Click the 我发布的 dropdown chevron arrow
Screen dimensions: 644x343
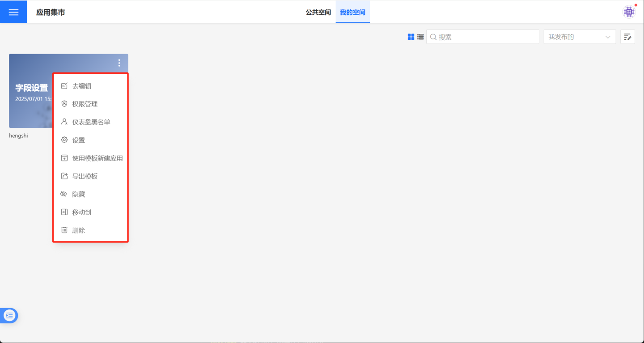click(608, 37)
